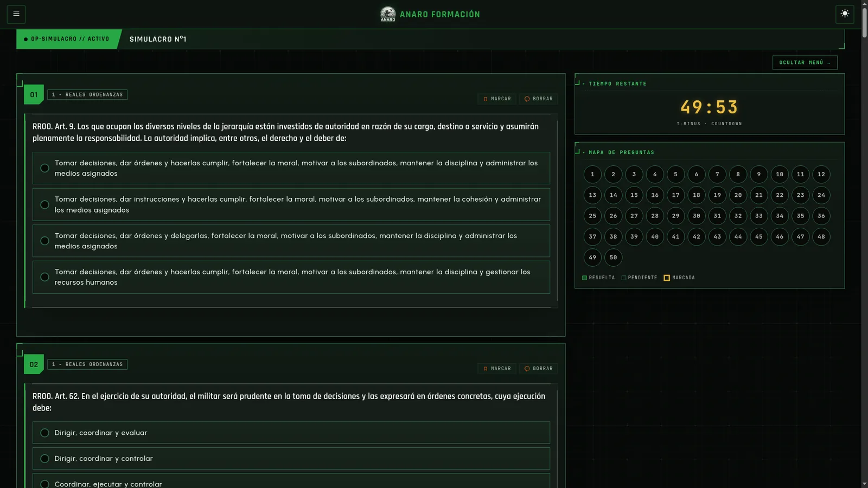Select first answer ending 'administrar los medios asignados' with órdenes y hacerlas cumplir

(x=291, y=168)
